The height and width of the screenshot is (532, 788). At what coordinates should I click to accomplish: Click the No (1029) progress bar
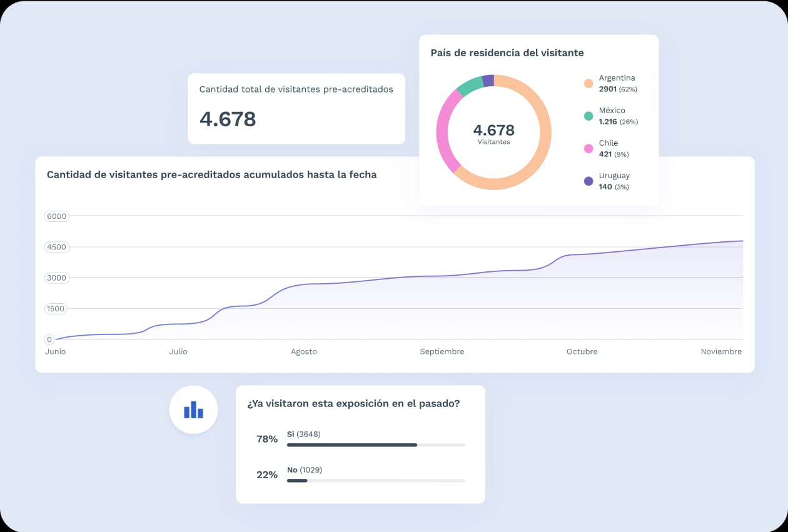(x=376, y=481)
